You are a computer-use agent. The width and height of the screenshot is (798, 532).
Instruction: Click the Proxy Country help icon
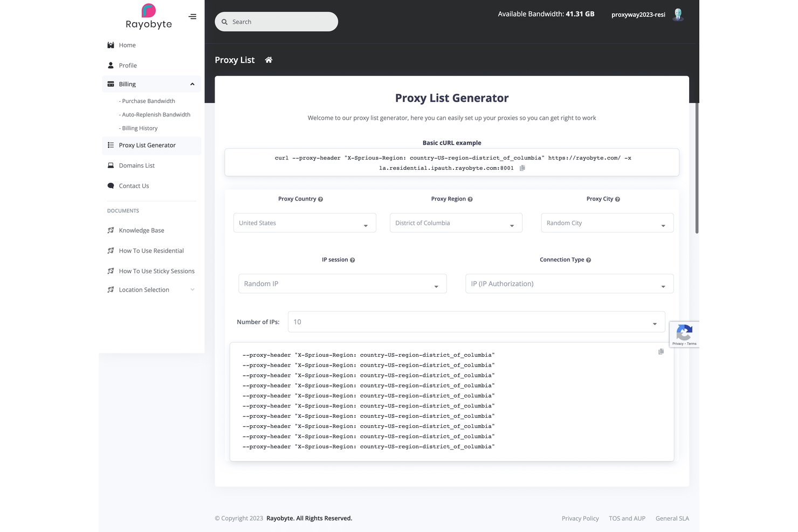(x=321, y=199)
